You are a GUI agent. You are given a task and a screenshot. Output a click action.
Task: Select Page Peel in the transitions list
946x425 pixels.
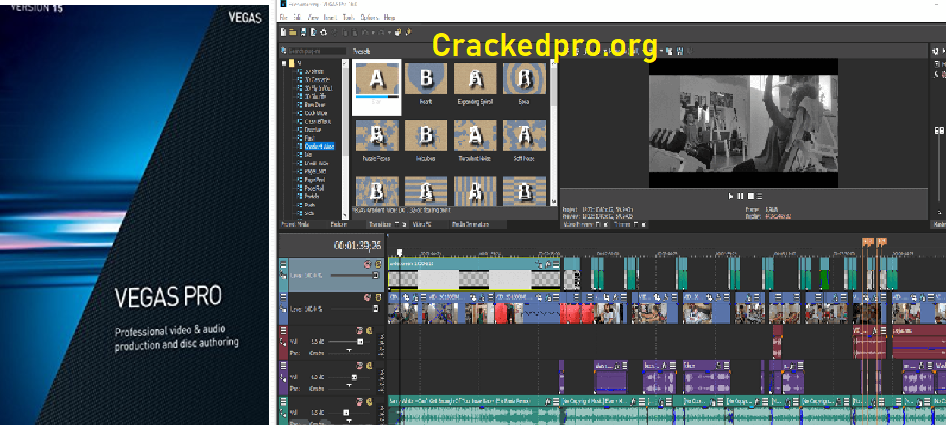315,180
